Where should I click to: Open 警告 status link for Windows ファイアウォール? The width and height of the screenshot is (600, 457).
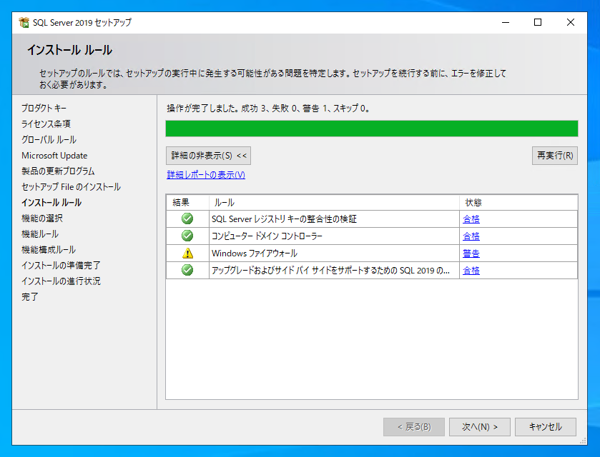point(471,253)
